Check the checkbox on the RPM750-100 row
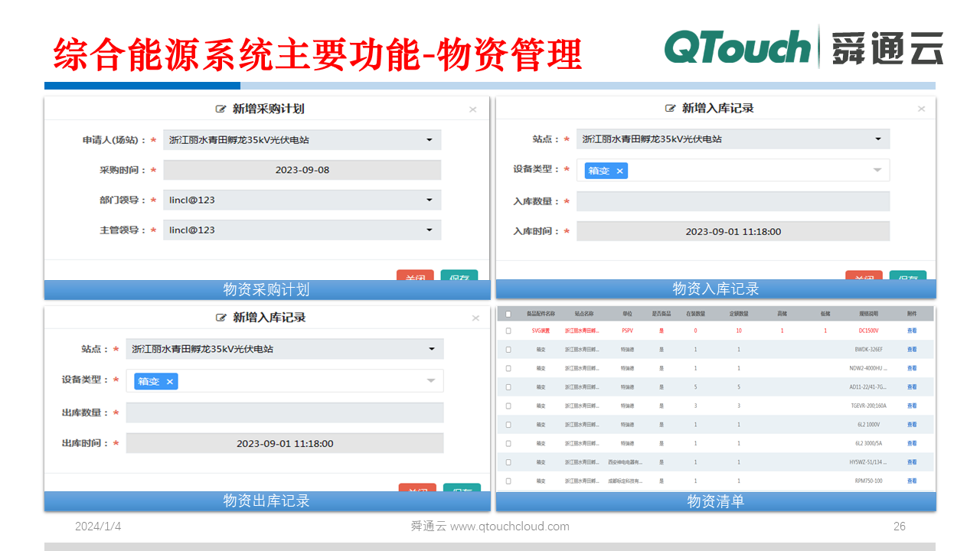This screenshot has width=980, height=551. pyautogui.click(x=507, y=481)
